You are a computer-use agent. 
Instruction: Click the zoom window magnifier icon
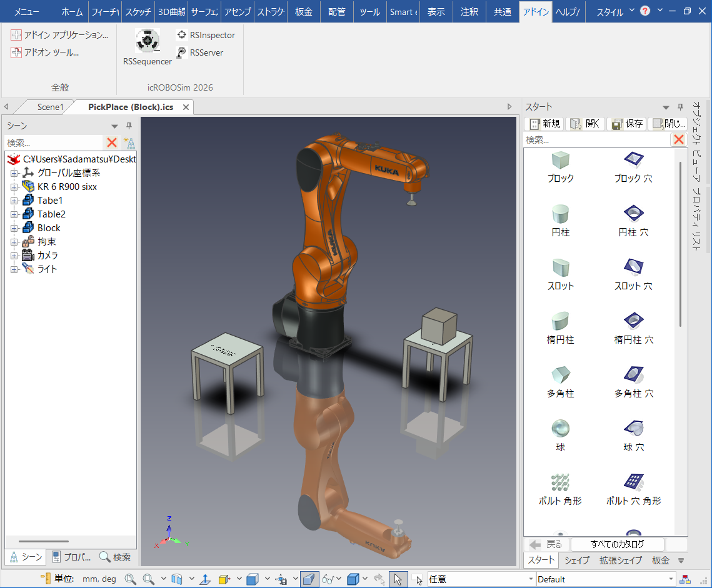148,579
